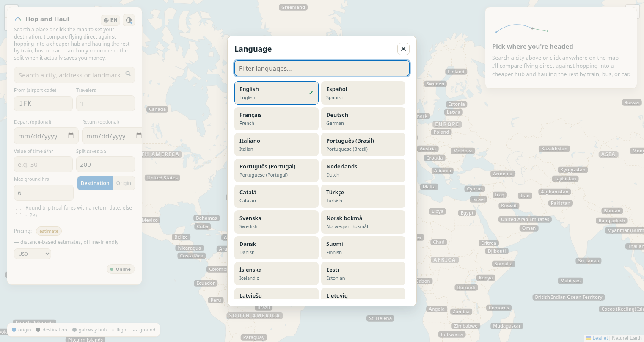
Task: Select Eesti (Estonian)
Action: click(363, 273)
